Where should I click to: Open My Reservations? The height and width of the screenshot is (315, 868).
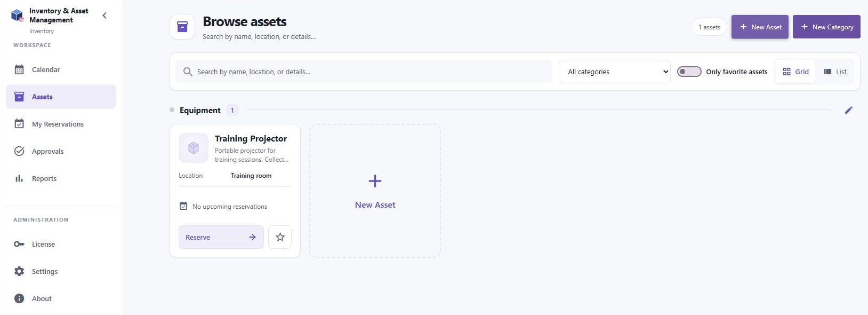[x=61, y=124]
